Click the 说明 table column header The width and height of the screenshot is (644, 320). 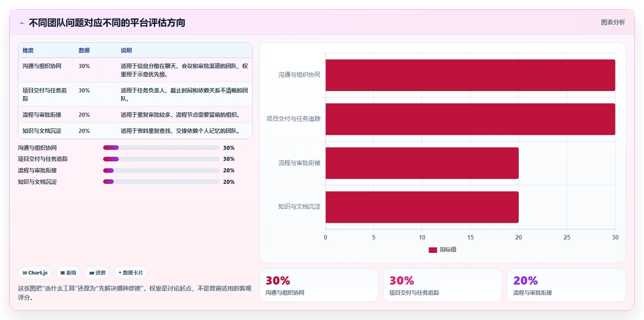[126, 51]
